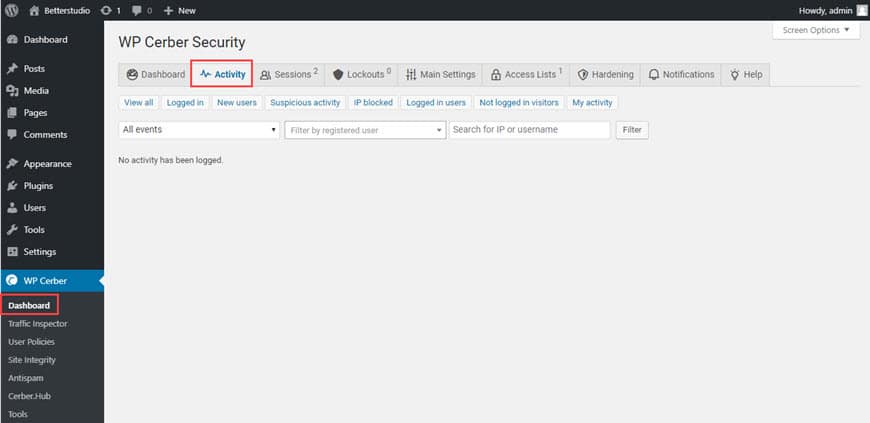
Task: Open Traffic Inspector in WP Cerber submenu
Action: pyautogui.click(x=38, y=324)
